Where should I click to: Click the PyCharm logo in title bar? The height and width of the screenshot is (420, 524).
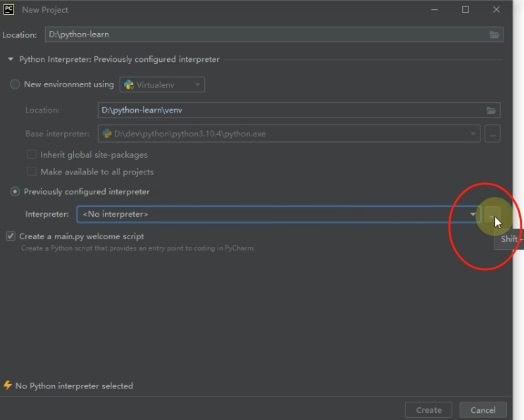[8, 9]
